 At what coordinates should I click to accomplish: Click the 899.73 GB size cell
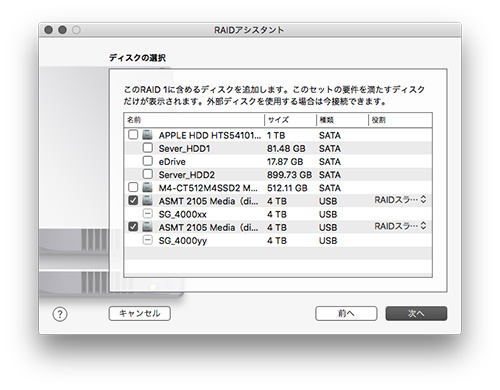point(289,175)
